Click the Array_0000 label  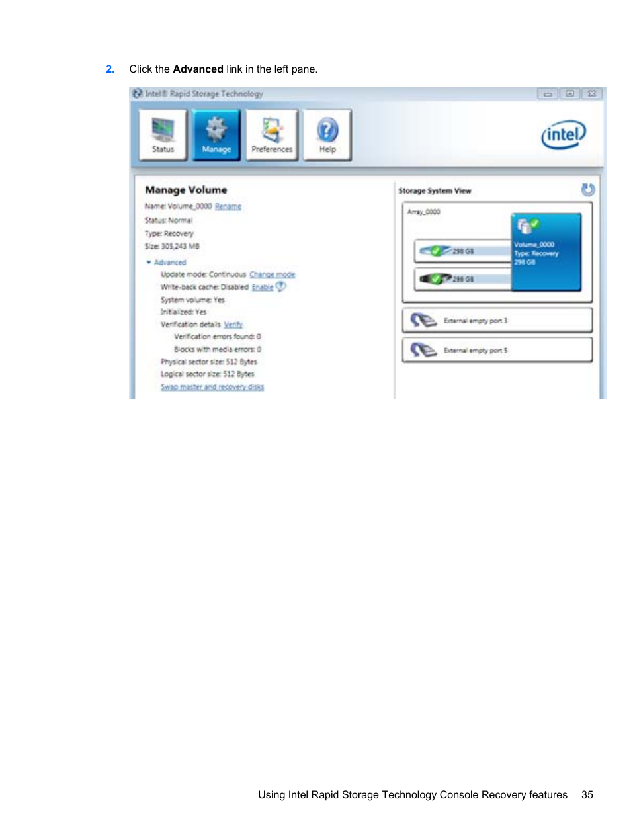(423, 212)
